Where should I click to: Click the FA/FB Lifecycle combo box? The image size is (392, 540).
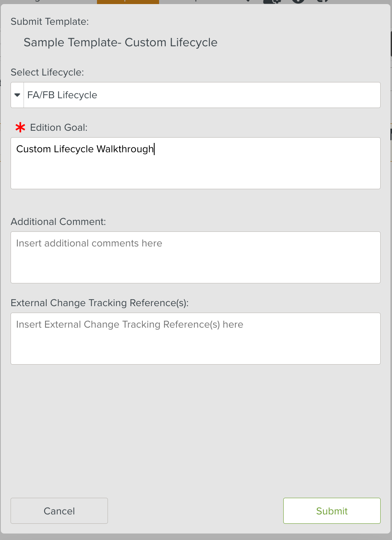tap(202, 95)
